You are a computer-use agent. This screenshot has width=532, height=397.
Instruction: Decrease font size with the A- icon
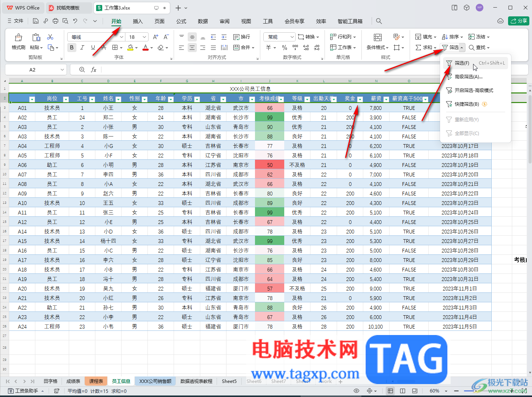pos(166,37)
